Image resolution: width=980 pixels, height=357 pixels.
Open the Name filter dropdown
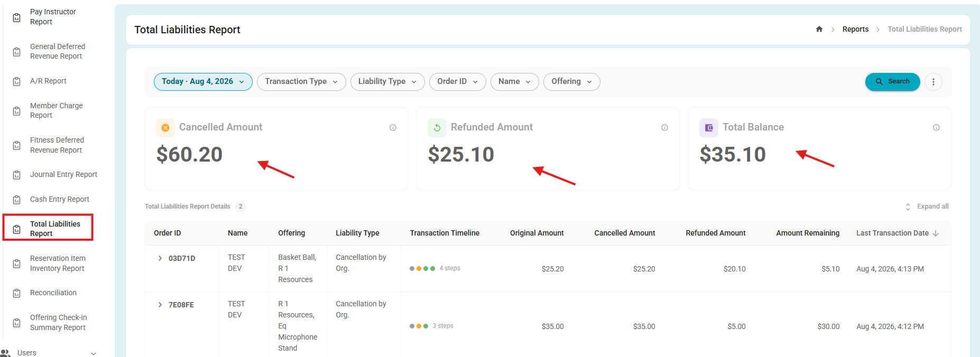[x=515, y=82]
